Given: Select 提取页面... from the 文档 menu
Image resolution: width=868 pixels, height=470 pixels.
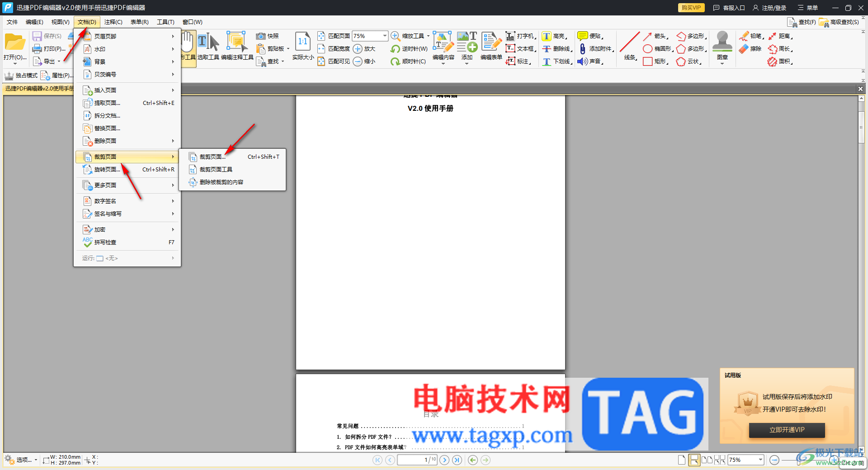Looking at the screenshot, I should point(127,103).
